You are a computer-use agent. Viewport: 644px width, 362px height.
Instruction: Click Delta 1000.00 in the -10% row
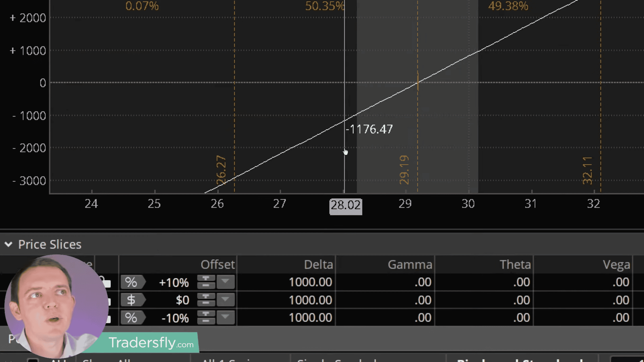click(311, 318)
